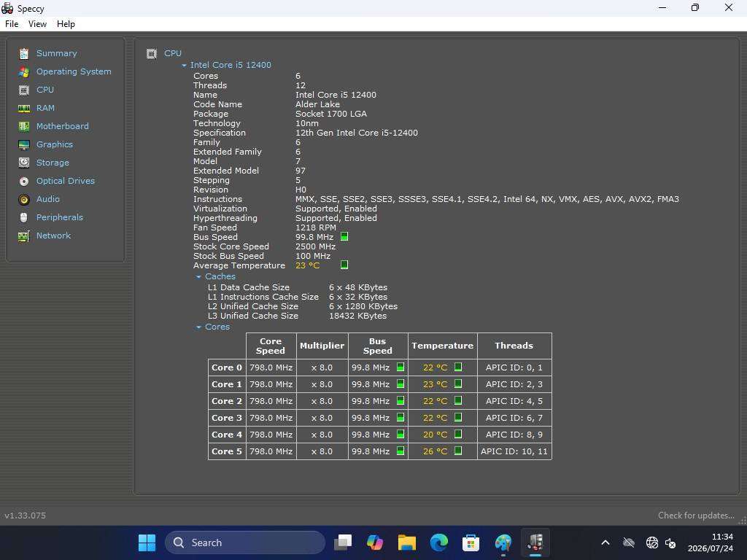Viewport: 747px width, 560px height.
Task: Click the Peripherals mouse icon
Action: point(24,217)
